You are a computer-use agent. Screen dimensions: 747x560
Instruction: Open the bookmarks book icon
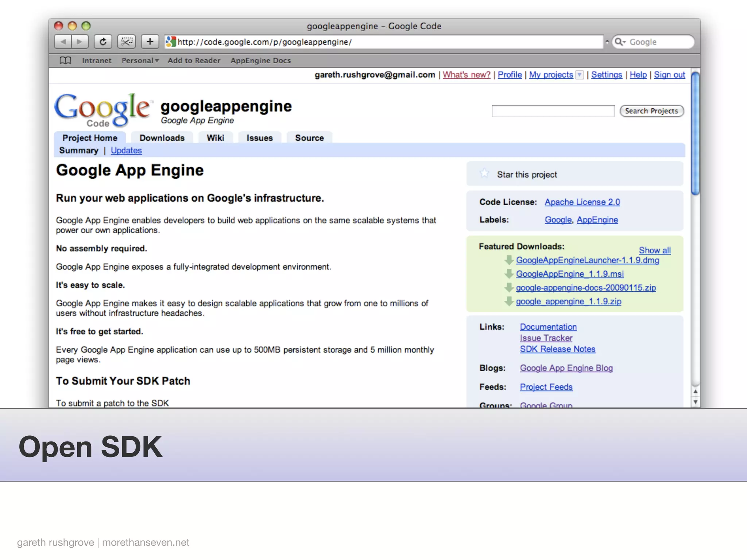tap(65, 61)
